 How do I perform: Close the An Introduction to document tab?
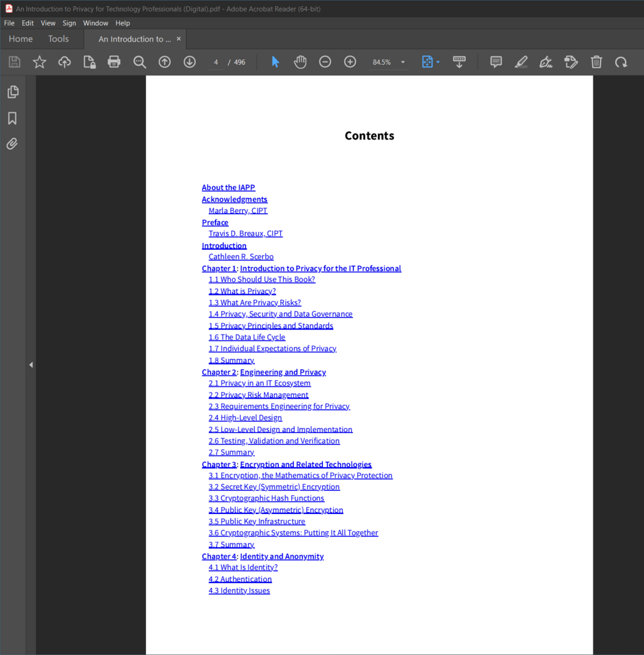pyautogui.click(x=179, y=38)
